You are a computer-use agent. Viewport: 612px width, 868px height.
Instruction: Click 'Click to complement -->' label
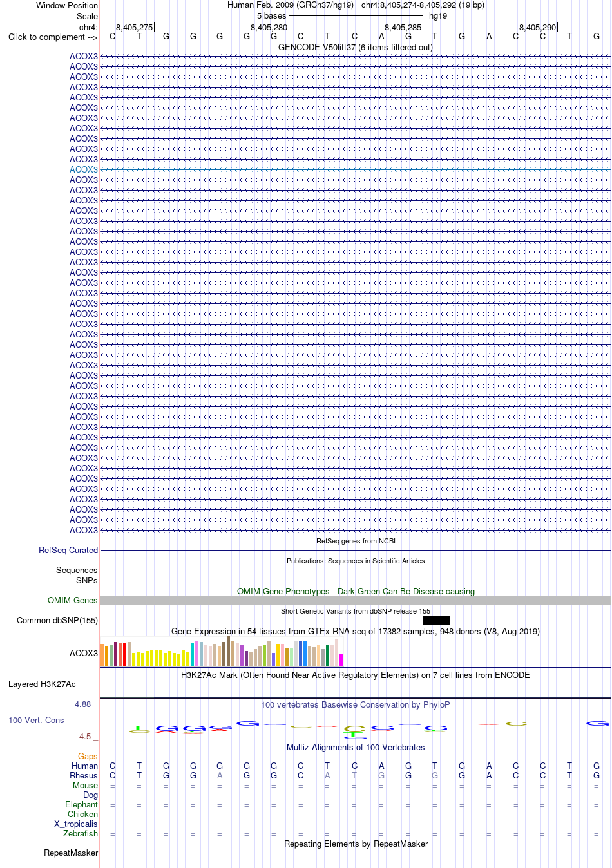click(x=53, y=37)
